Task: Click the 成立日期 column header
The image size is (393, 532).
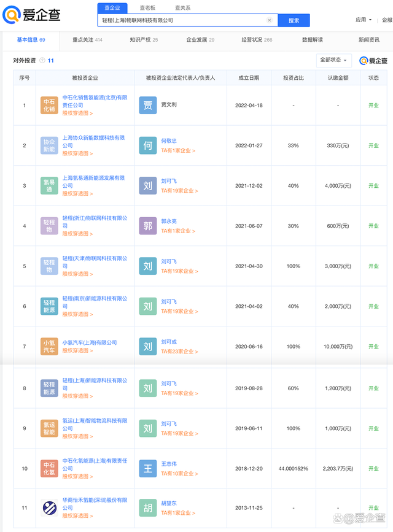Action: (249, 78)
